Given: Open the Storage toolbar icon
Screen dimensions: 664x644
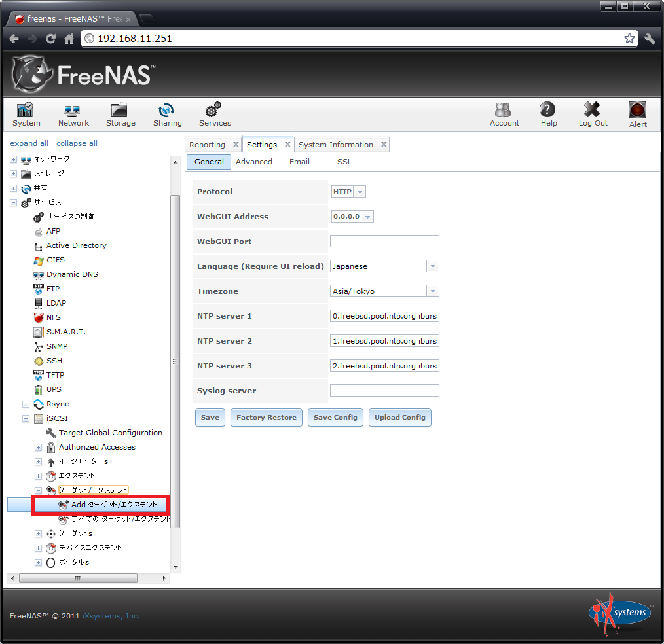Looking at the screenshot, I should pyautogui.click(x=120, y=115).
